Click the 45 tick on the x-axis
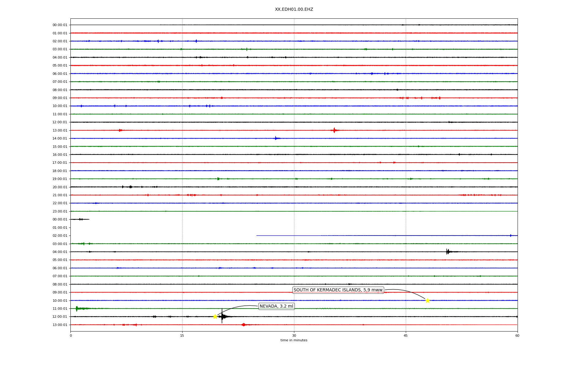The width and height of the screenshot is (588, 368). tap(406, 335)
